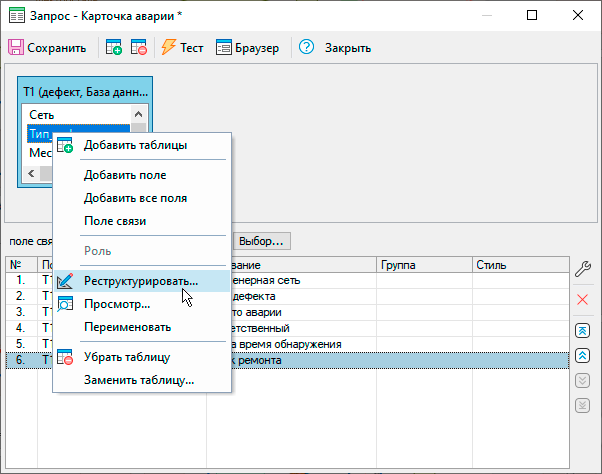Click the red X delete row icon
Screen dimensions: 602x474
pyautogui.click(x=582, y=300)
